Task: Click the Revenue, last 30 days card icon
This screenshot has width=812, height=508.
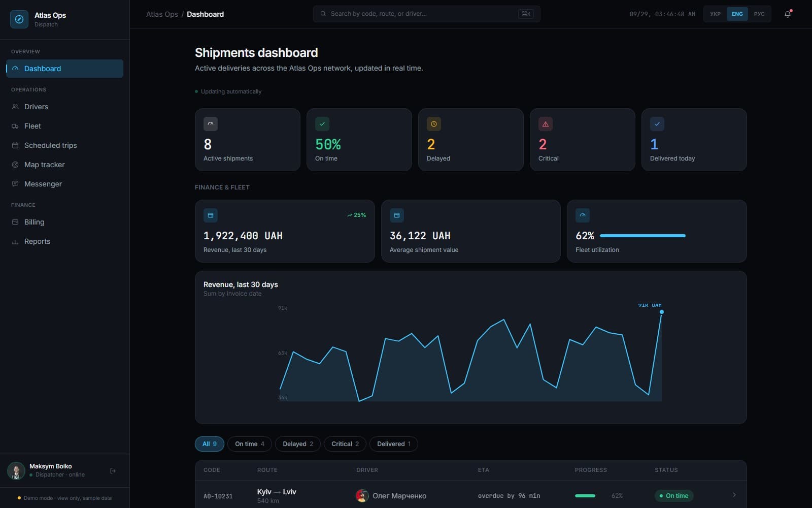Action: coord(211,215)
